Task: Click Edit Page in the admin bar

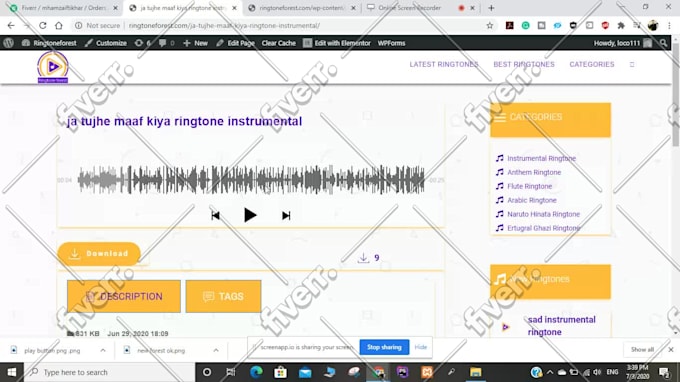Action: [235, 43]
